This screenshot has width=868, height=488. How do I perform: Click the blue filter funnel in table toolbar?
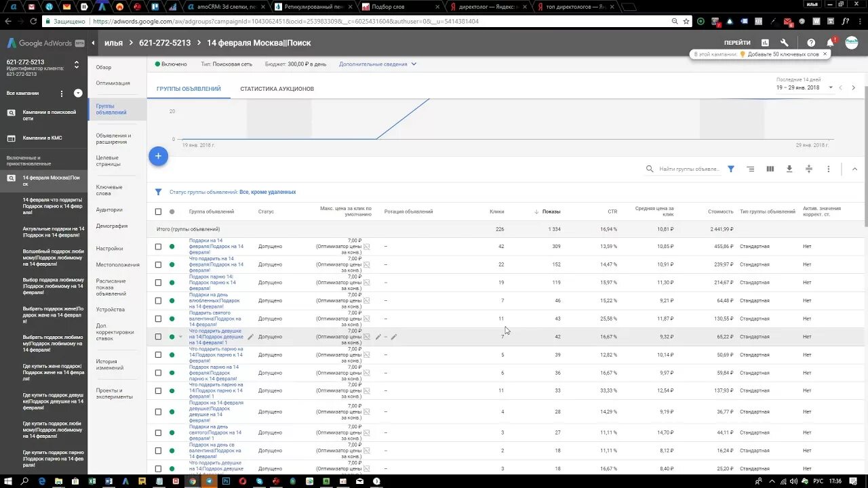tap(731, 169)
